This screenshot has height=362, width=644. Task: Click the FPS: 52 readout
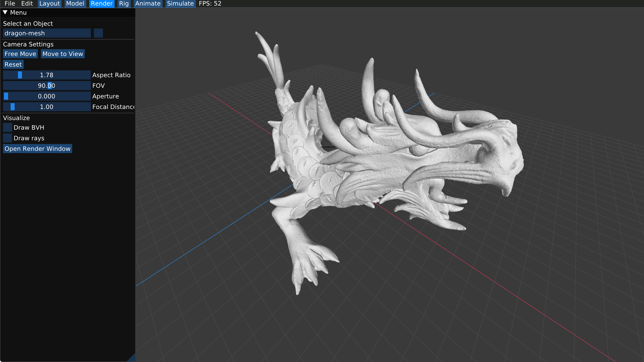(x=210, y=4)
